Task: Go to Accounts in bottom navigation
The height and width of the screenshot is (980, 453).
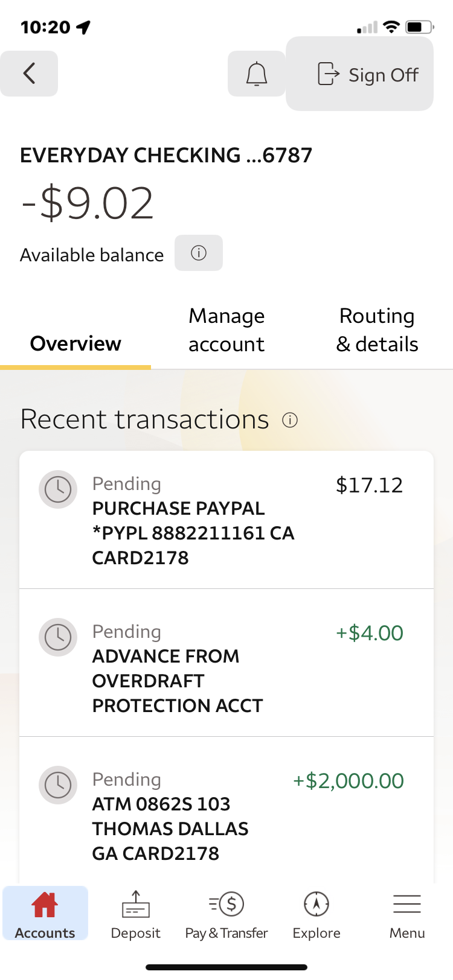Action: 45,914
